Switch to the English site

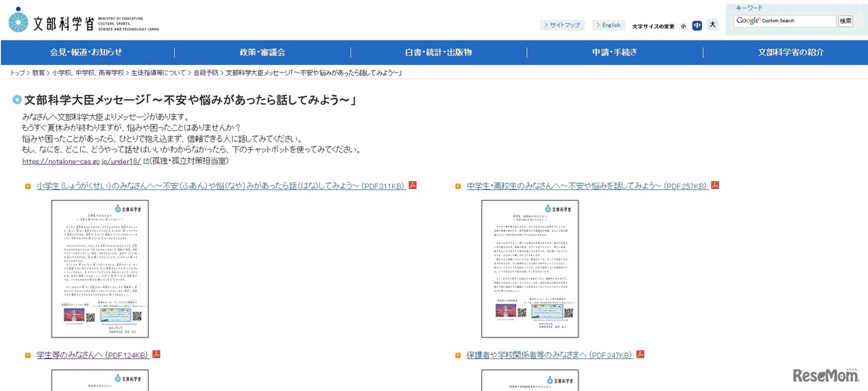(x=608, y=25)
